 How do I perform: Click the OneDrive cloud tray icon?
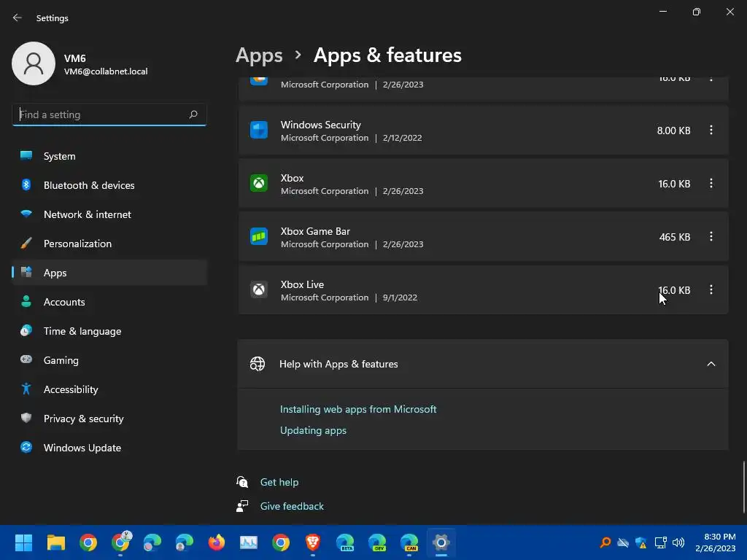[x=623, y=542]
